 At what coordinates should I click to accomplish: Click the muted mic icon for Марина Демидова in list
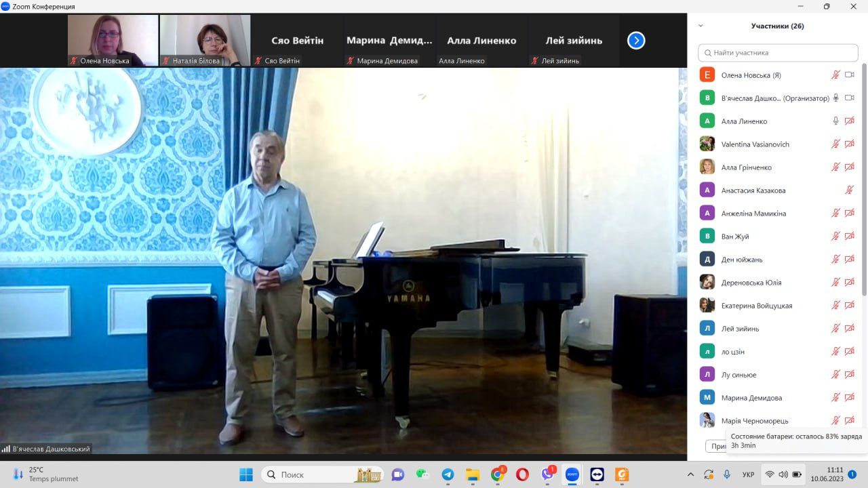pyautogui.click(x=836, y=398)
